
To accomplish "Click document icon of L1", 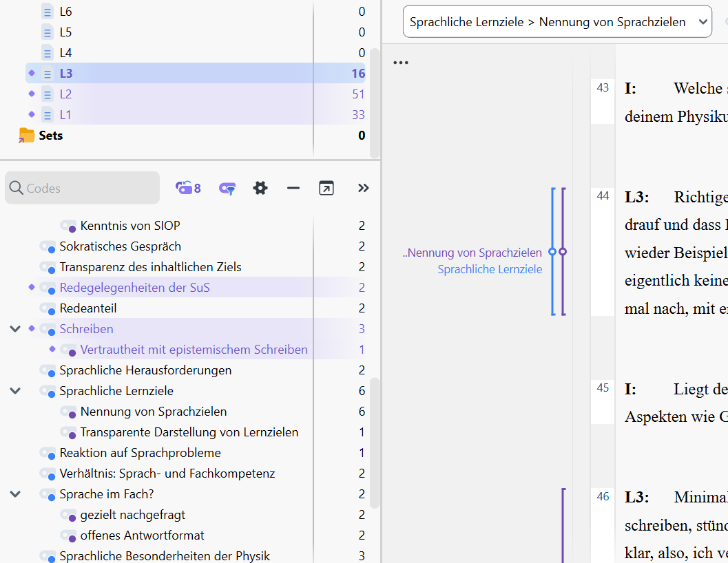I will (x=48, y=115).
